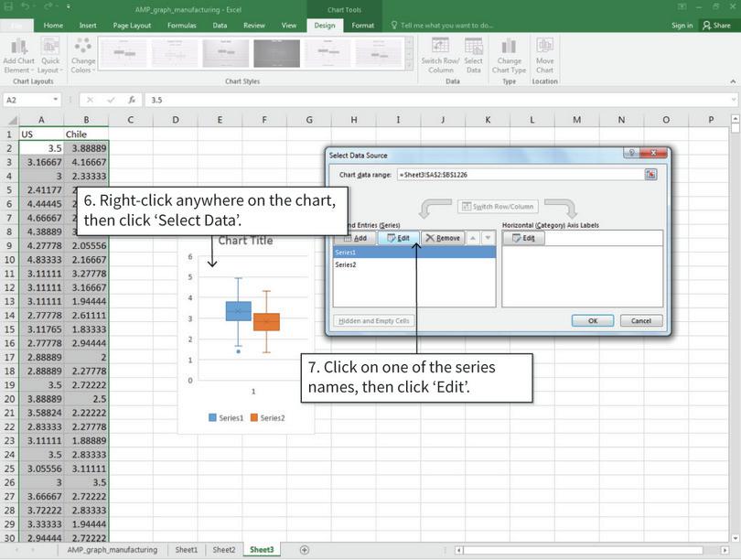Screen dimensions: 741x560
Task: Open Change Colors palette
Action: click(83, 56)
